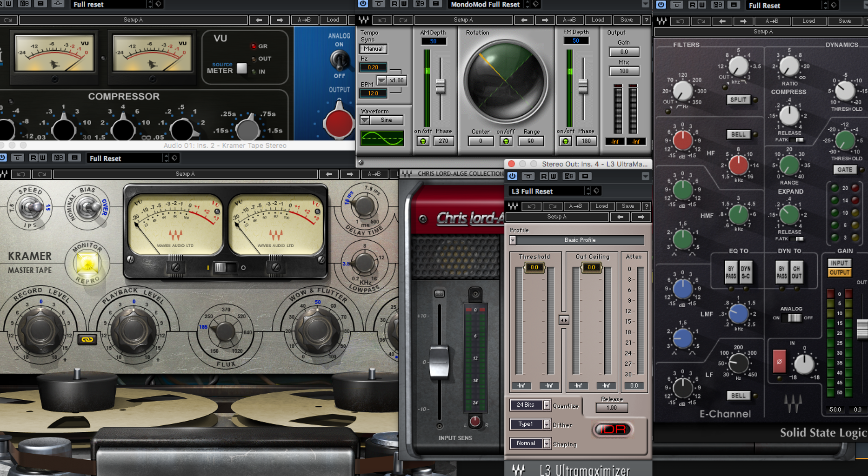Toggle FM Depth on/off LED button
868x476 pixels.
[x=565, y=141]
